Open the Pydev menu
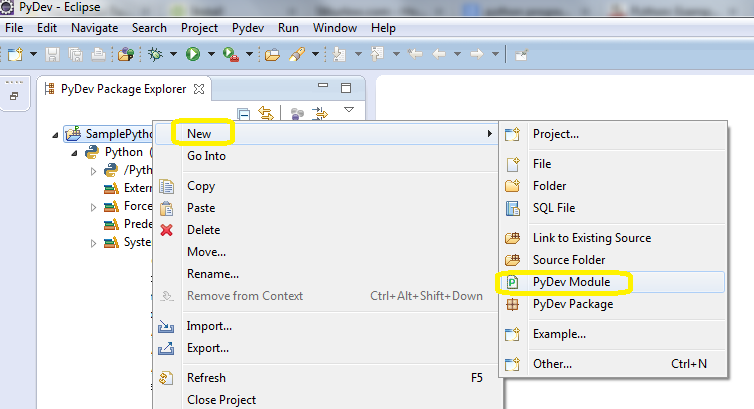 click(248, 28)
